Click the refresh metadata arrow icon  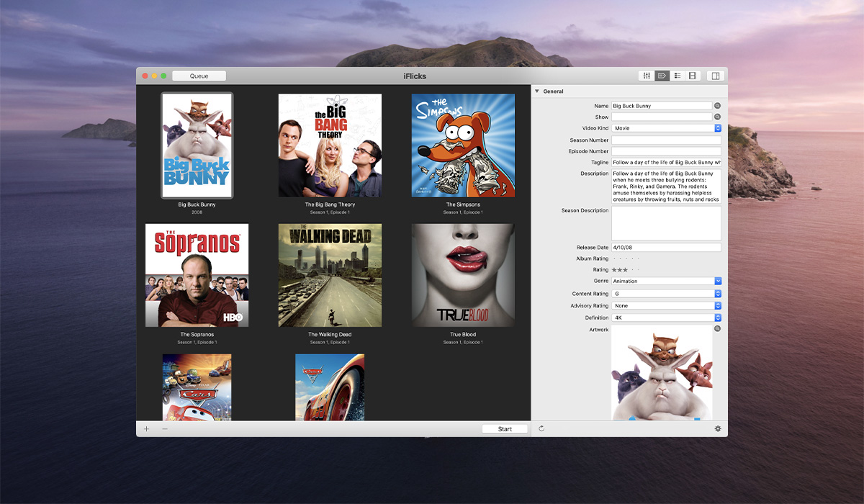tap(541, 428)
